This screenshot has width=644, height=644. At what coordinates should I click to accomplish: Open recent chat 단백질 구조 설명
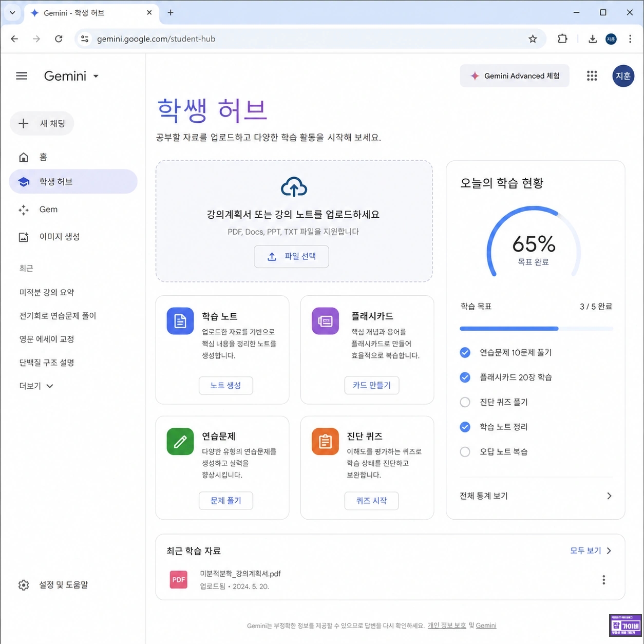coord(47,363)
